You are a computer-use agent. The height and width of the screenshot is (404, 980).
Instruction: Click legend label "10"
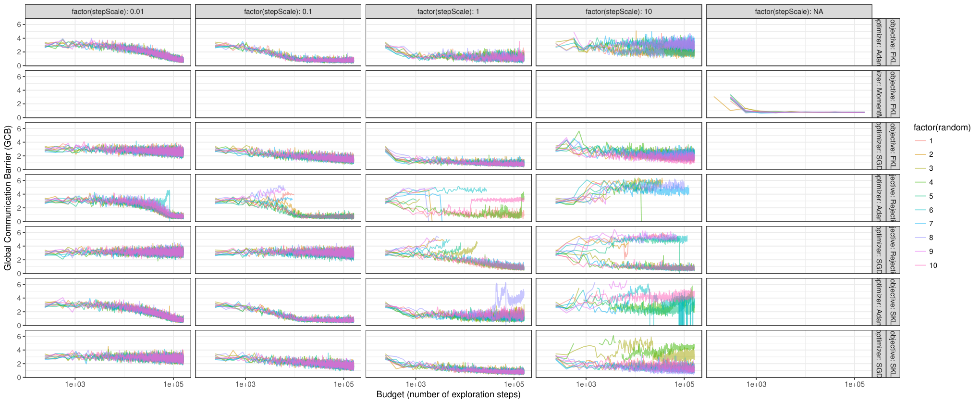(933, 265)
